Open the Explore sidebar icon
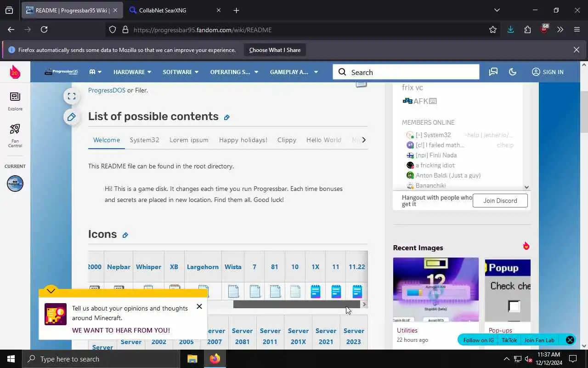Viewport: 588px width, 368px height. (x=15, y=101)
